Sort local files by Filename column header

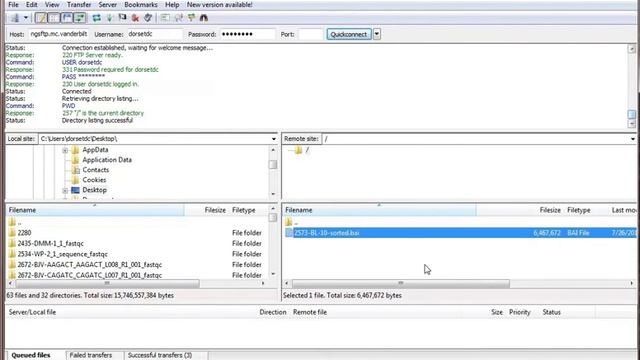pyautogui.click(x=95, y=210)
